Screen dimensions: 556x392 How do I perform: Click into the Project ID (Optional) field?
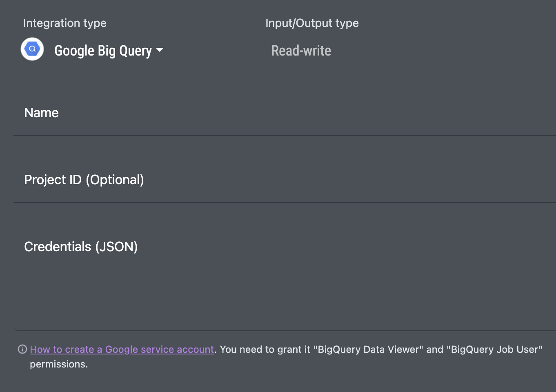coord(286,180)
